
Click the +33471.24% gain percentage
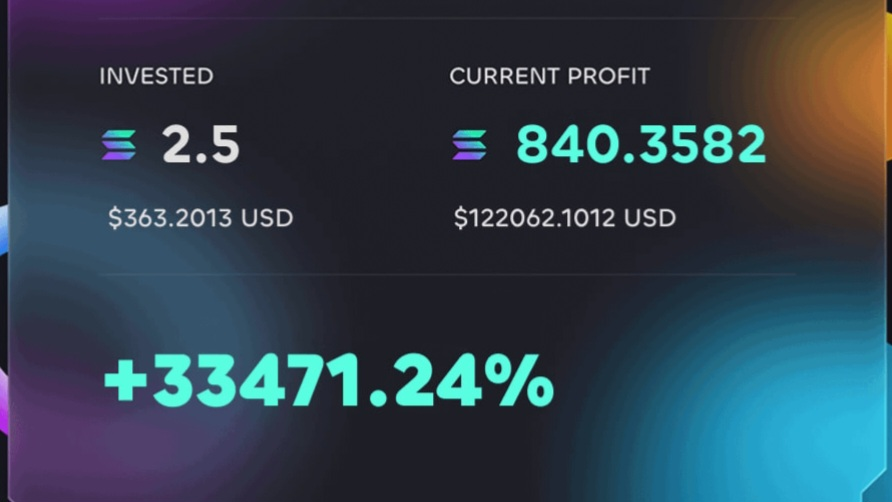click(328, 381)
